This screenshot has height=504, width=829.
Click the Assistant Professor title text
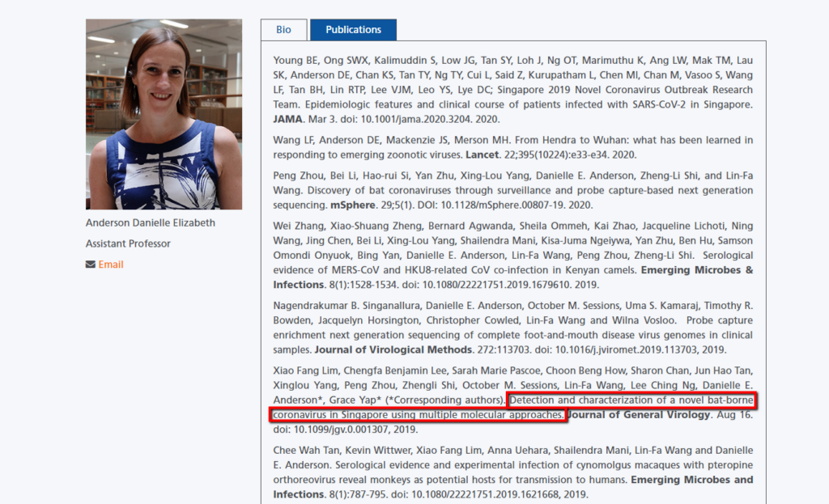(128, 244)
